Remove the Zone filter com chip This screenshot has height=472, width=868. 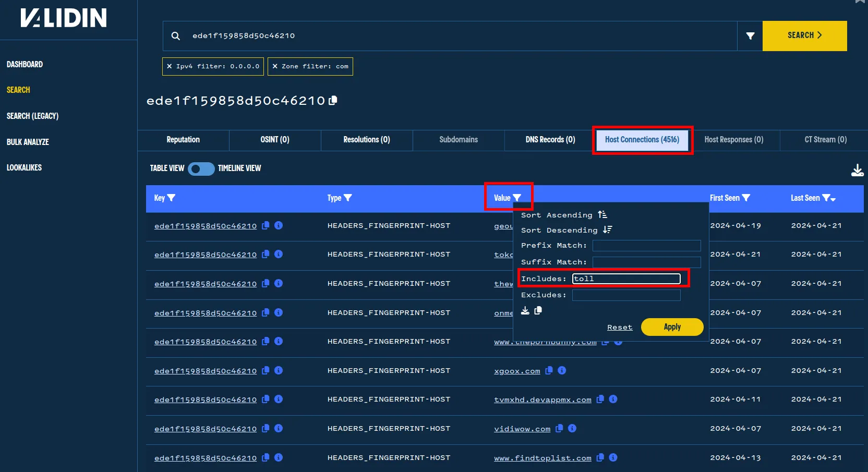[x=275, y=66]
